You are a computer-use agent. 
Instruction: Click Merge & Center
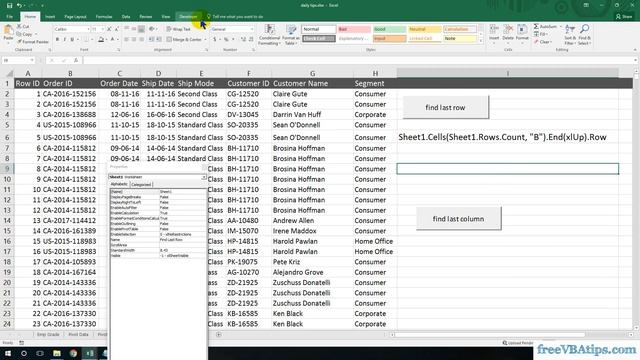(x=184, y=40)
